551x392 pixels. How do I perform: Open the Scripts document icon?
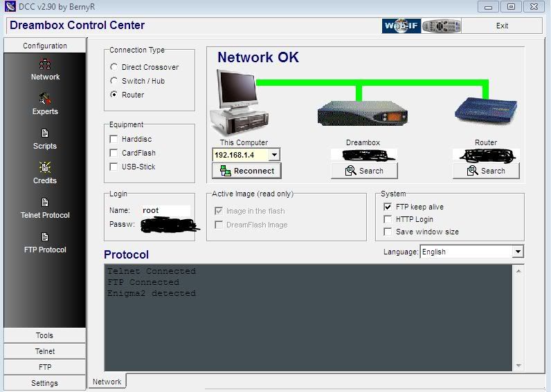[x=45, y=133]
